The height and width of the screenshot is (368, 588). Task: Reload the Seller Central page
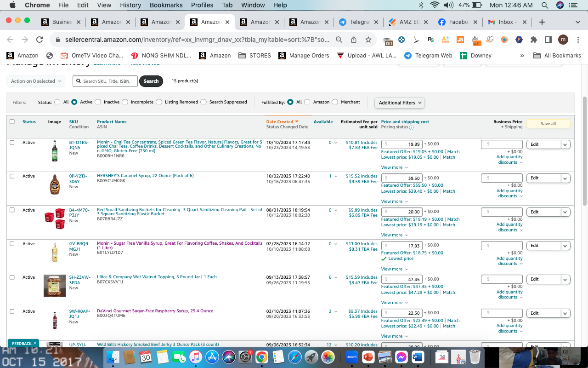40,40
